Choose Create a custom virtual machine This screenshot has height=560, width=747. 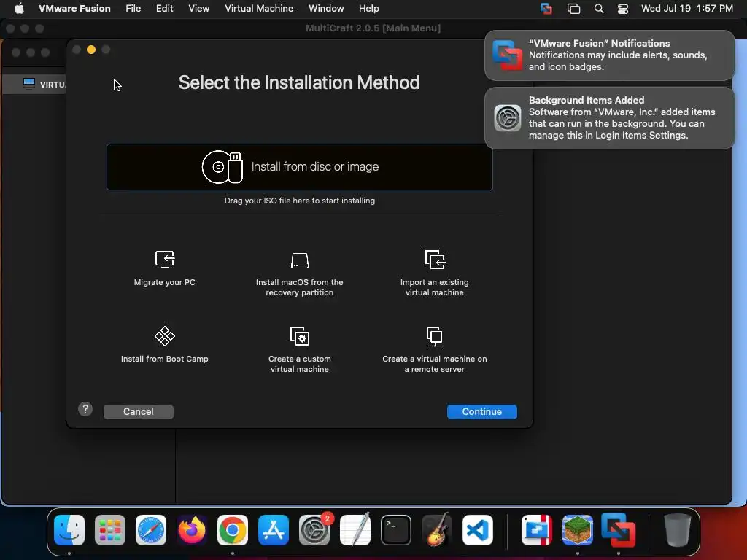coord(300,349)
